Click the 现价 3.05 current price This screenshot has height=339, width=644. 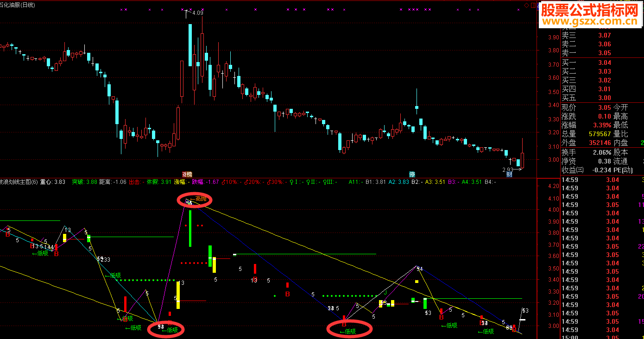tap(604, 107)
